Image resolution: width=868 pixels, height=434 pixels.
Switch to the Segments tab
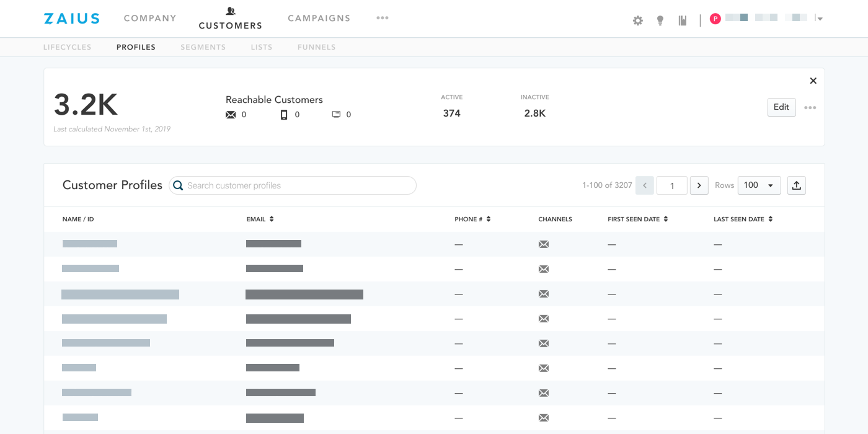click(x=203, y=47)
